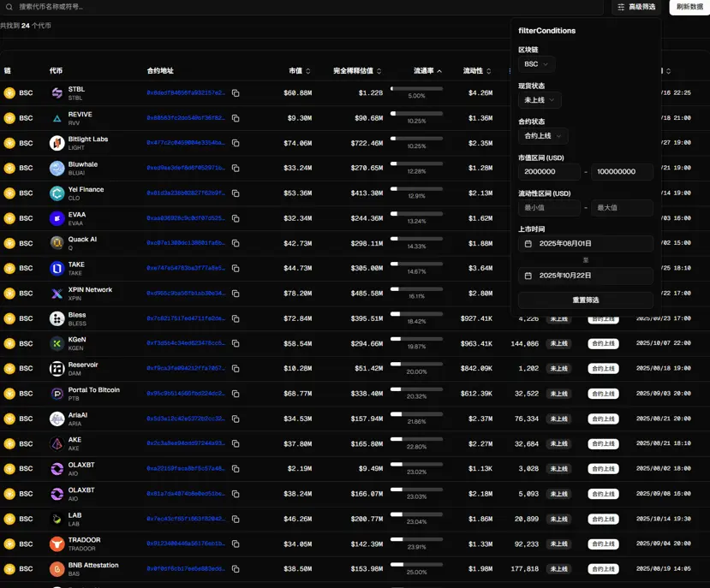Sort table by 完全稀释估值 column

[357, 71]
